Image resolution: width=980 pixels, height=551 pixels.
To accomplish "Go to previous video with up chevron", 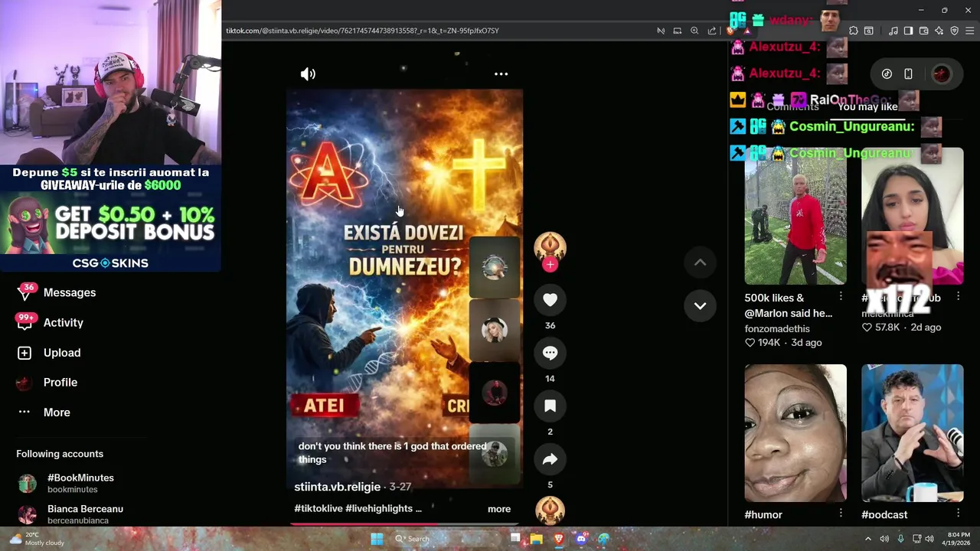I will tap(700, 262).
